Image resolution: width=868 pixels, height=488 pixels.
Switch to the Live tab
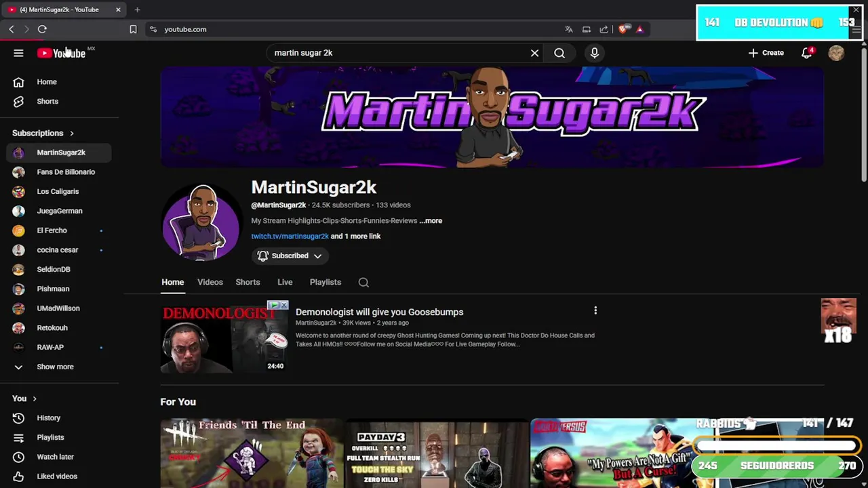[x=285, y=282]
